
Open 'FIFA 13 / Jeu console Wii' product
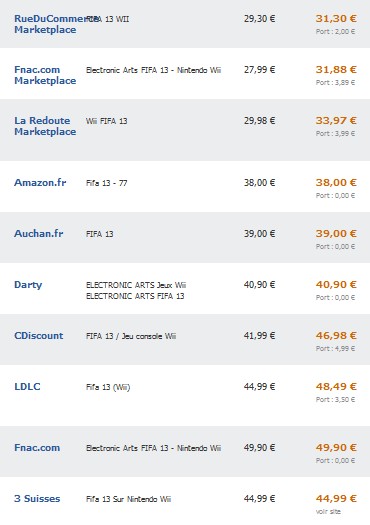point(131,336)
